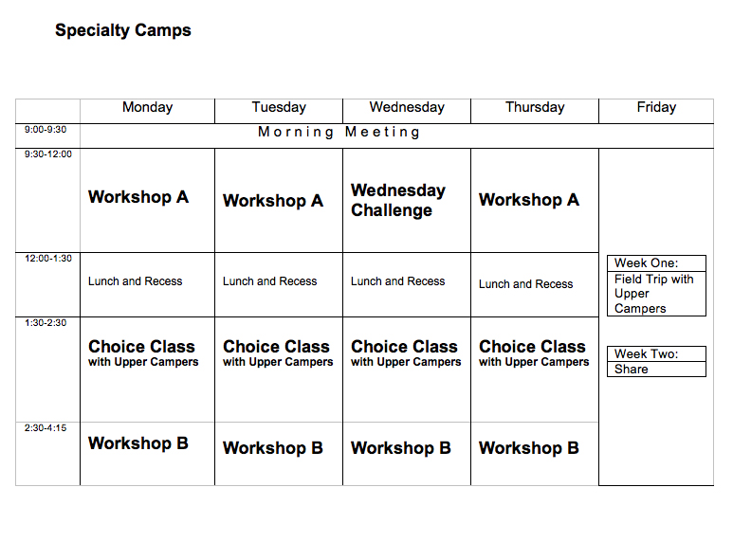This screenshot has width=733, height=560.
Task: Click the Week One label on Friday
Action: [647, 263]
